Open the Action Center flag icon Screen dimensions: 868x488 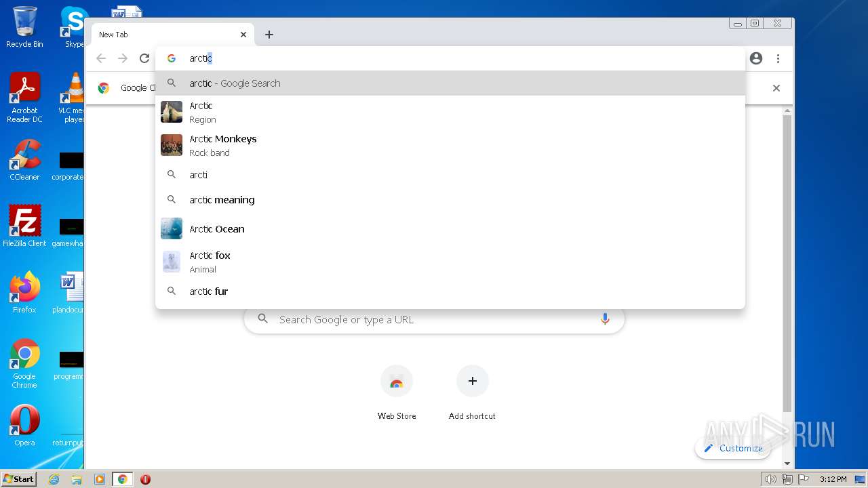click(x=803, y=479)
